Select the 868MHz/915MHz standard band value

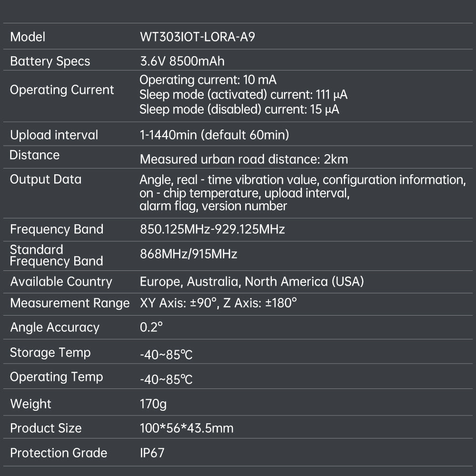click(x=188, y=254)
